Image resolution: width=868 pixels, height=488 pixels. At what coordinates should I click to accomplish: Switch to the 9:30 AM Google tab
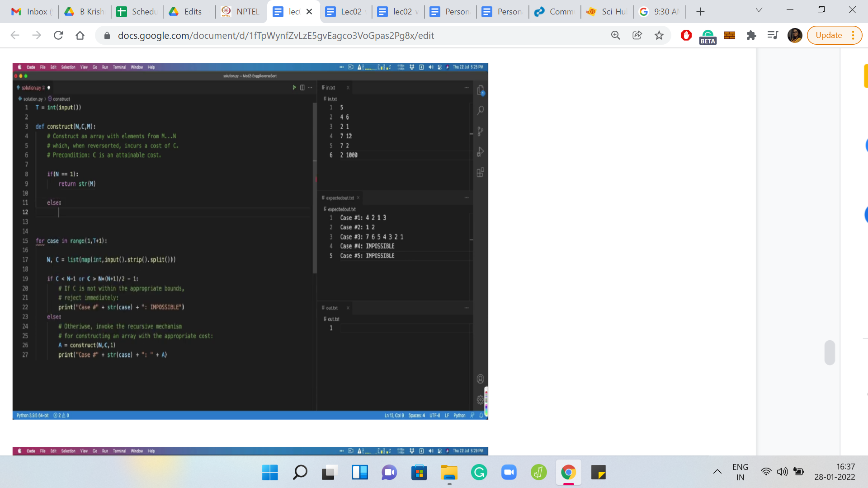(x=659, y=12)
